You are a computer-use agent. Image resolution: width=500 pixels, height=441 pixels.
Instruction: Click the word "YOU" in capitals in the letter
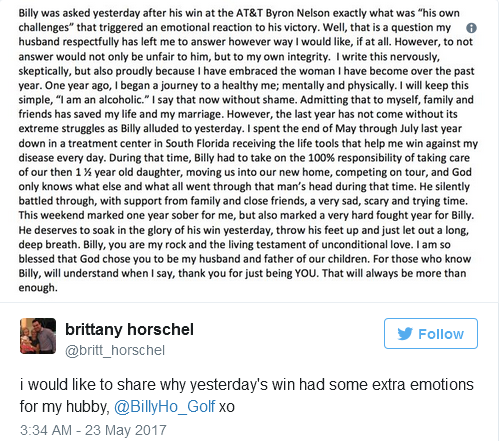[306, 273]
